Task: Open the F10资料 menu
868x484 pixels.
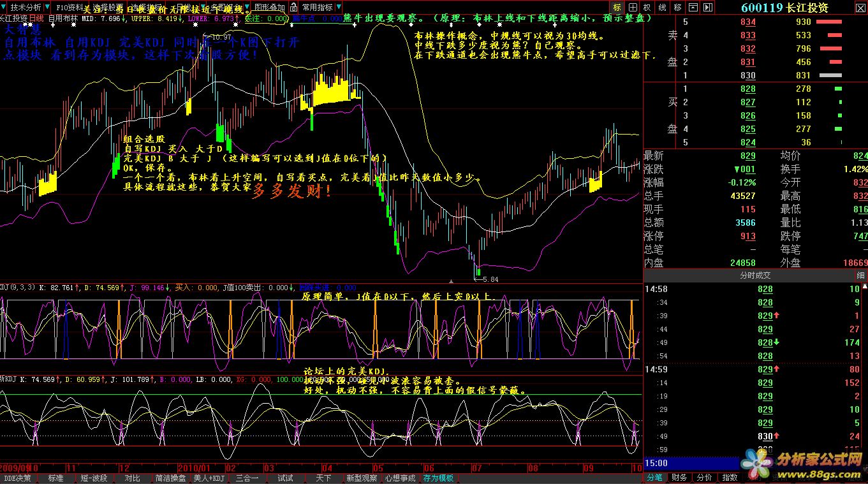Action: [68, 7]
